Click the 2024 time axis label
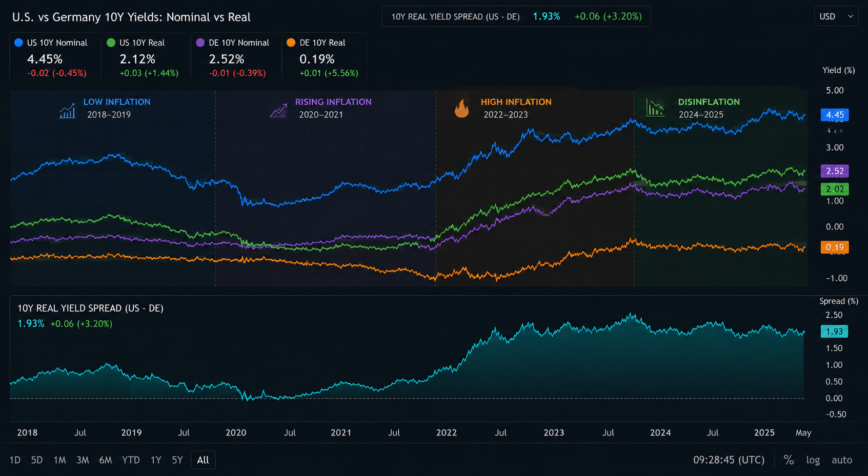 (660, 433)
